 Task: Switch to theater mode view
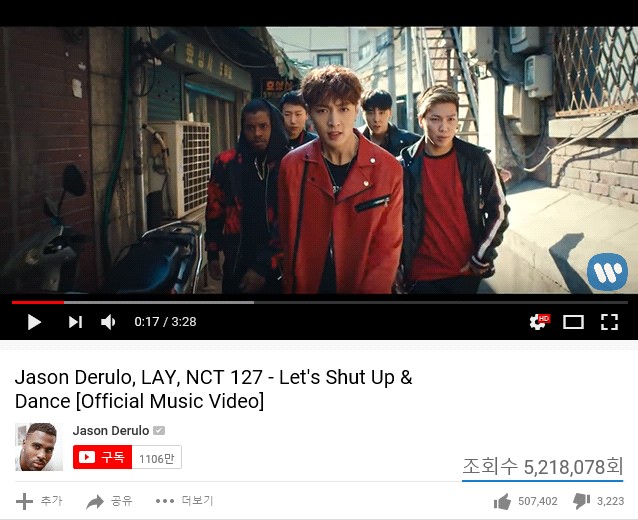573,322
